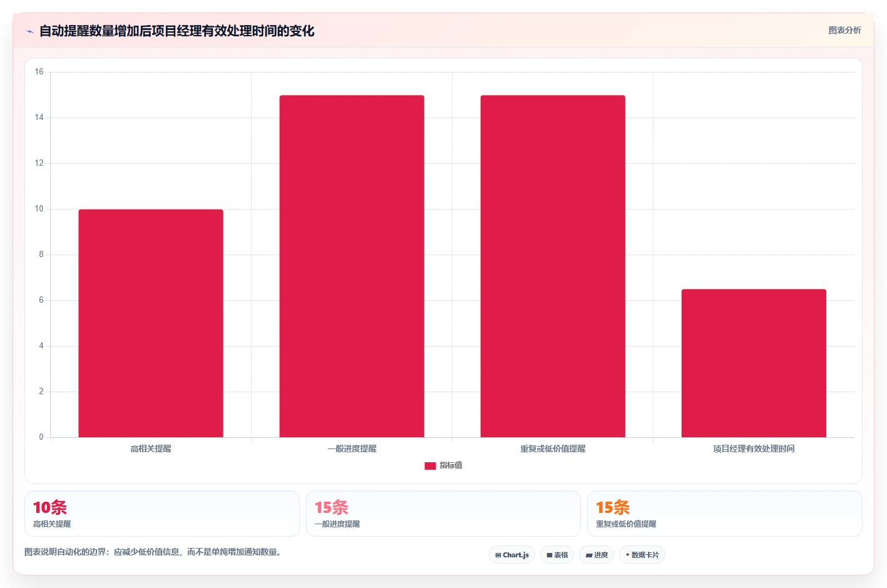Toggle the 指标值 legend color swatch

(430, 465)
